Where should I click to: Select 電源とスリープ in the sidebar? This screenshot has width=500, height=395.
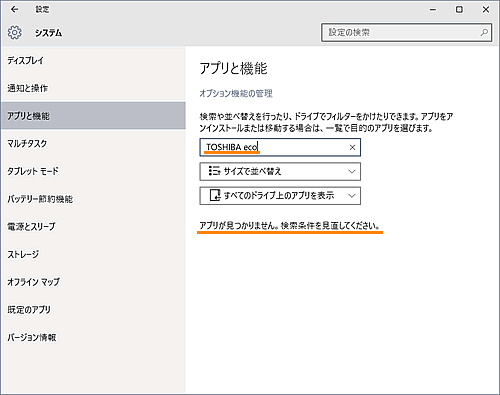coord(93,227)
